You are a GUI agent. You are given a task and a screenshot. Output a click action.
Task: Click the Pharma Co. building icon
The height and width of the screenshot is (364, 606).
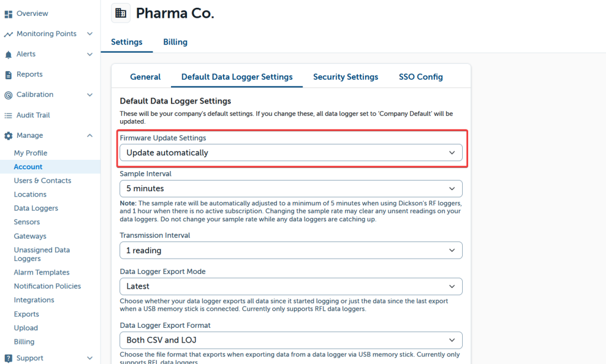point(121,13)
